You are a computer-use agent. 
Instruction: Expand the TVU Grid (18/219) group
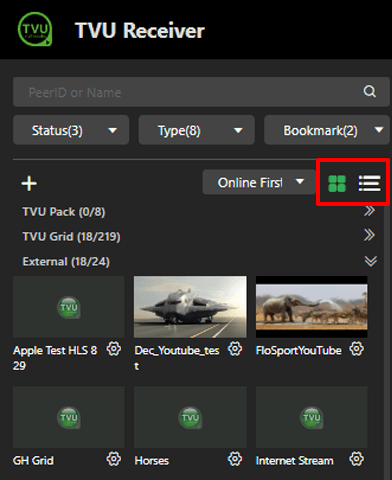(370, 236)
